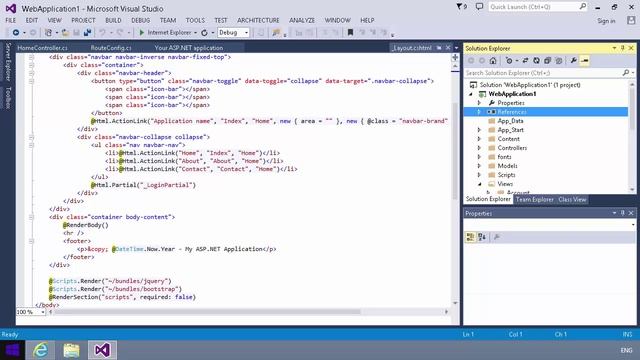The image size is (640, 360).
Task: Click the Property Pages wrench icon in Properties panel
Action: [x=497, y=237]
